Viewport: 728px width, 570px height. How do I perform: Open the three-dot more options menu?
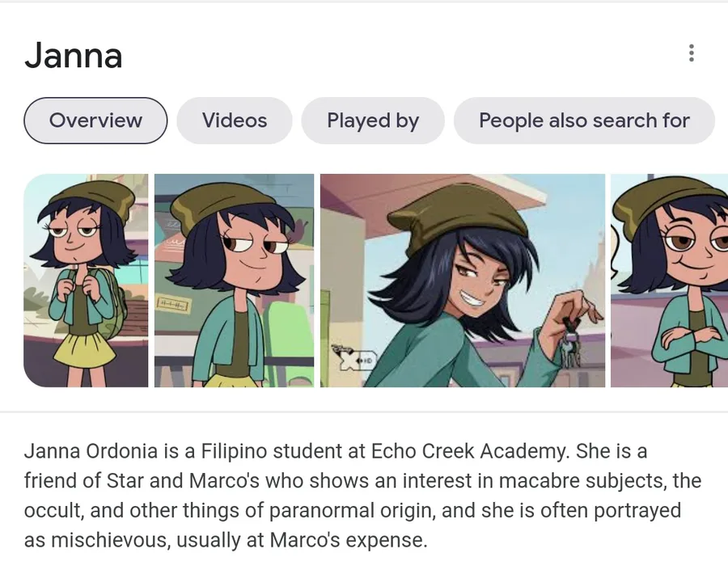[x=691, y=53]
